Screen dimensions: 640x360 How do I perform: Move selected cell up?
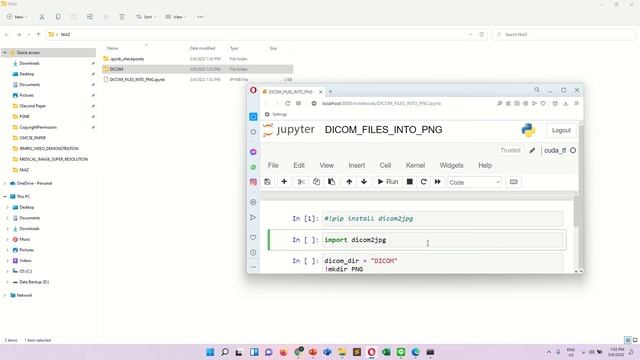[349, 182]
